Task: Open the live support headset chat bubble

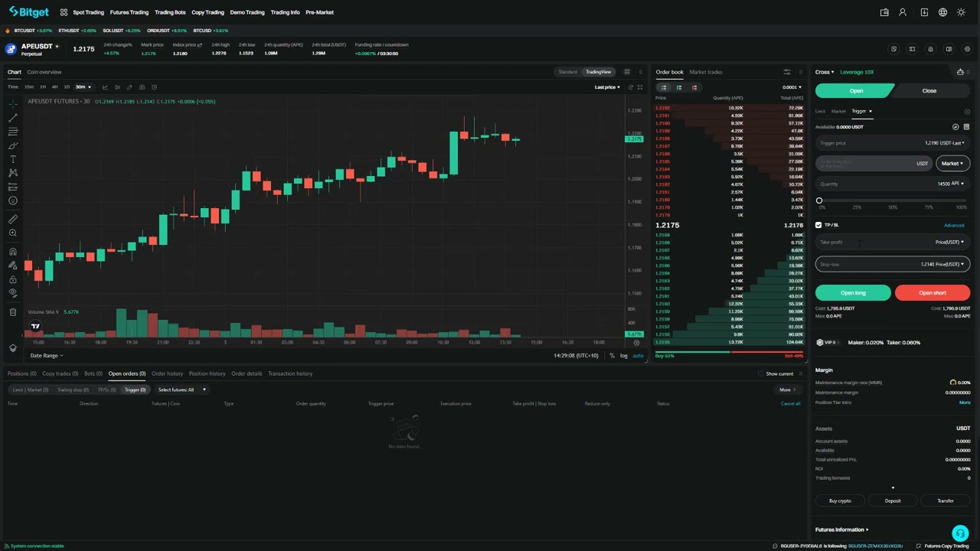Action: (x=960, y=533)
